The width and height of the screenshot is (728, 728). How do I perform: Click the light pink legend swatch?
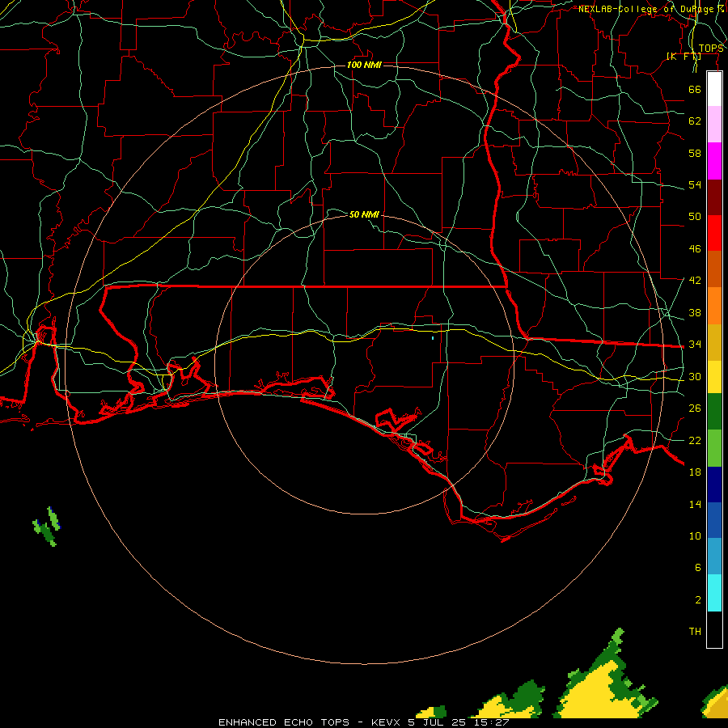click(x=714, y=125)
